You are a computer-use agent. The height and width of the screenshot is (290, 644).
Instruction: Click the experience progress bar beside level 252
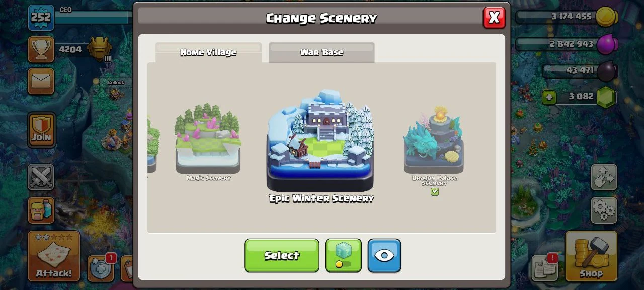pyautogui.click(x=93, y=18)
